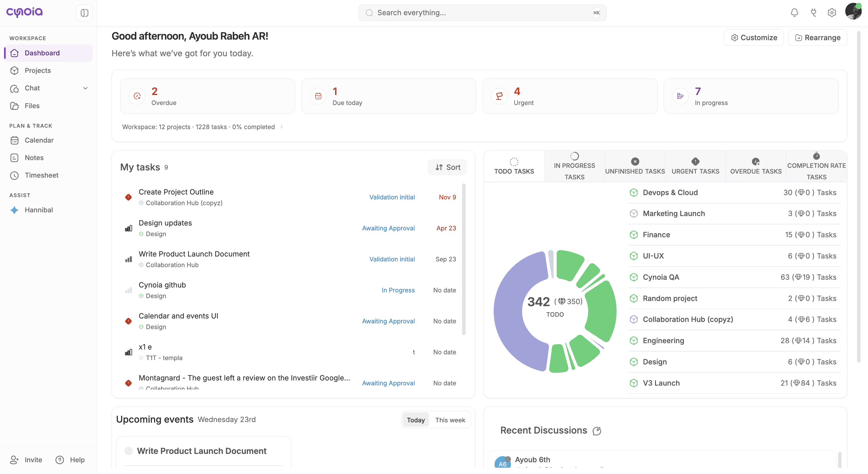The height and width of the screenshot is (474, 868).
Task: Click urgent priority icon on Create Project Outline
Action: point(128,197)
